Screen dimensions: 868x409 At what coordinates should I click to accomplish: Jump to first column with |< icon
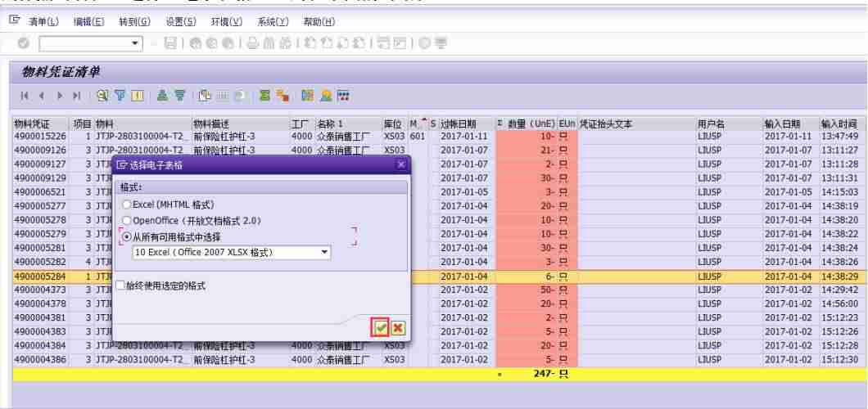(24, 97)
